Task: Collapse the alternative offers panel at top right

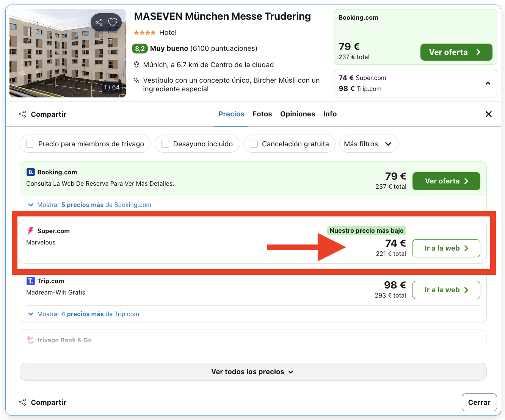Action: click(488, 83)
